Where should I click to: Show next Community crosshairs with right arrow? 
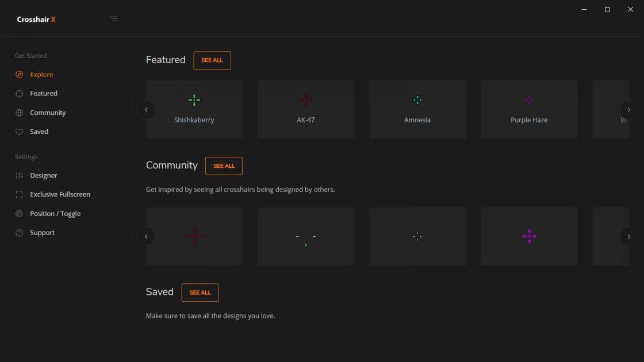click(628, 236)
